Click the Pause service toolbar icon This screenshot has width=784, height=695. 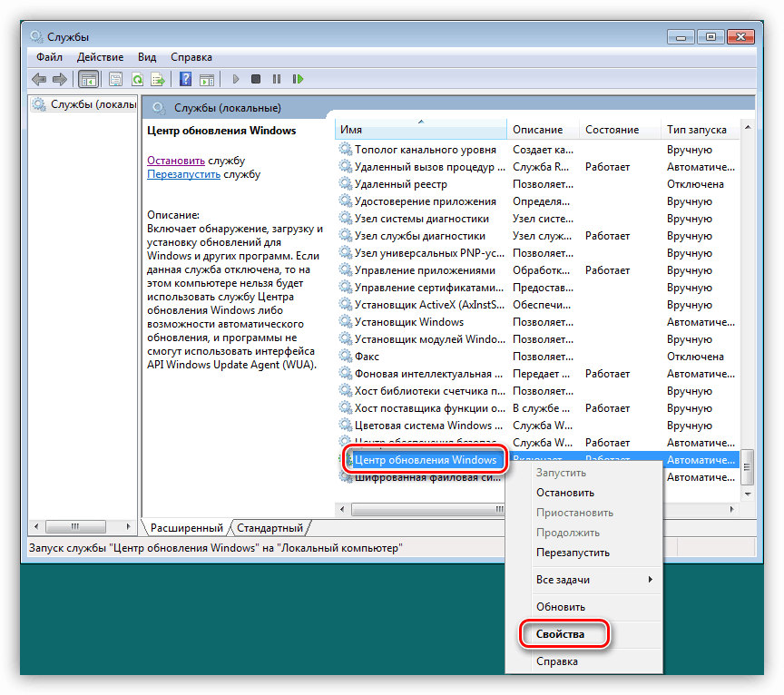pyautogui.click(x=277, y=79)
